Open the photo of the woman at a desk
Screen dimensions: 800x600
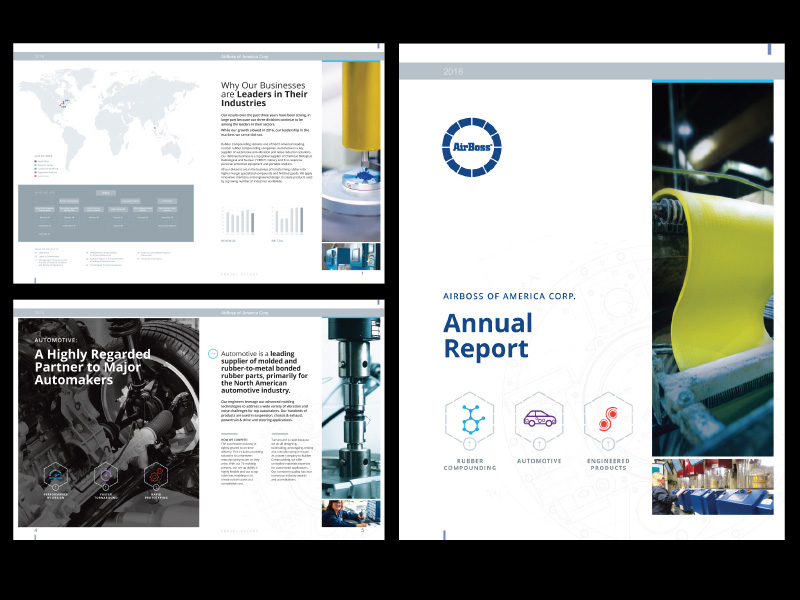pyautogui.click(x=351, y=513)
